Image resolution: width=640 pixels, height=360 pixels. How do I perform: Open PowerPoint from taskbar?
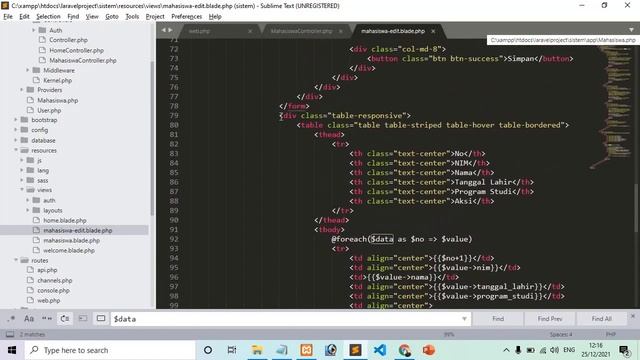[x=429, y=350]
